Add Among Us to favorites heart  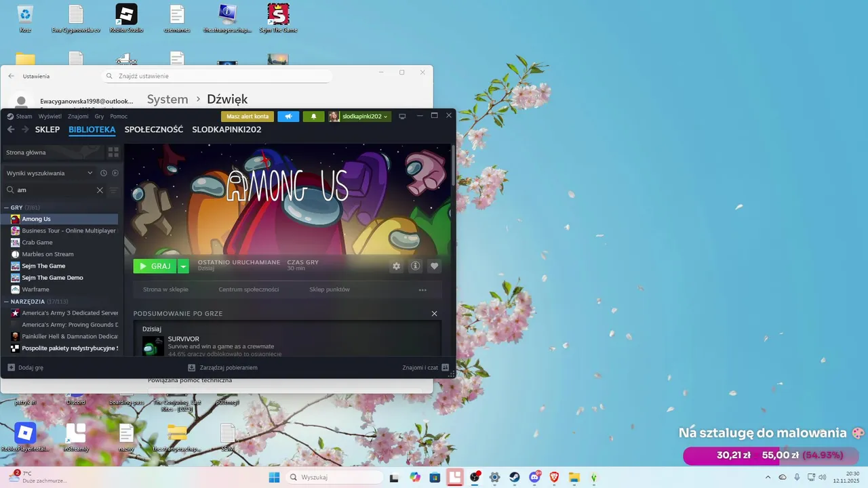coord(435,266)
